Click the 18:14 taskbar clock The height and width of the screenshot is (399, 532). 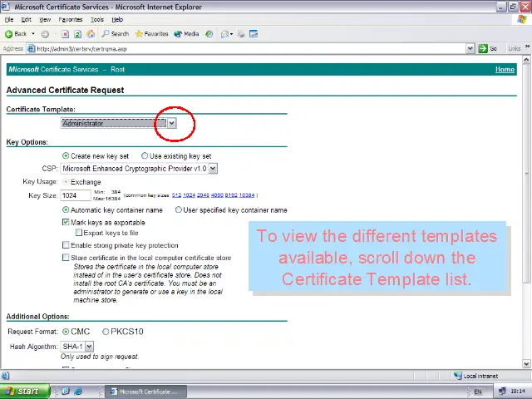click(518, 392)
